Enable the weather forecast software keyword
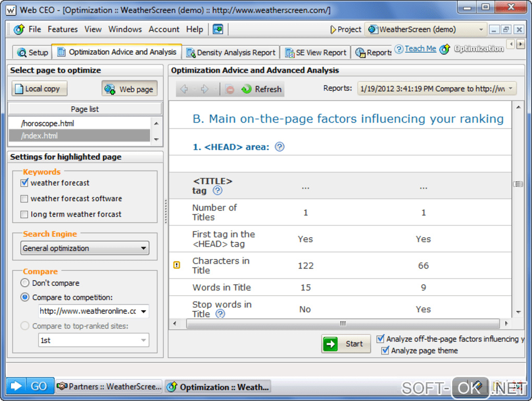532x401 pixels. (24, 199)
